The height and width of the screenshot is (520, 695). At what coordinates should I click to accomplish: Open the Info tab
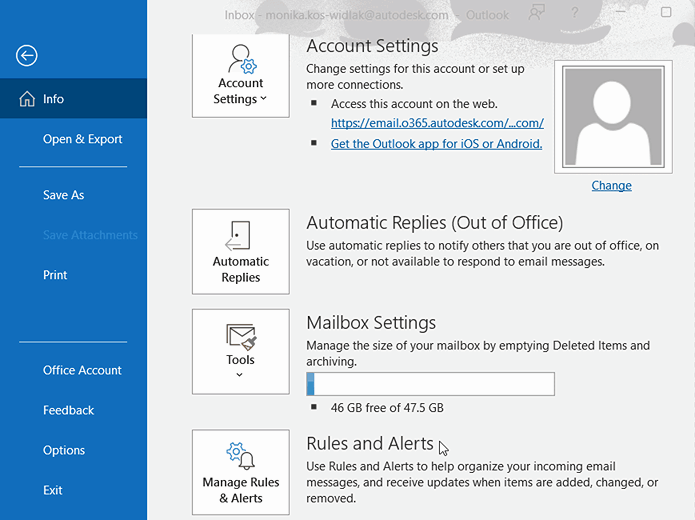(53, 99)
